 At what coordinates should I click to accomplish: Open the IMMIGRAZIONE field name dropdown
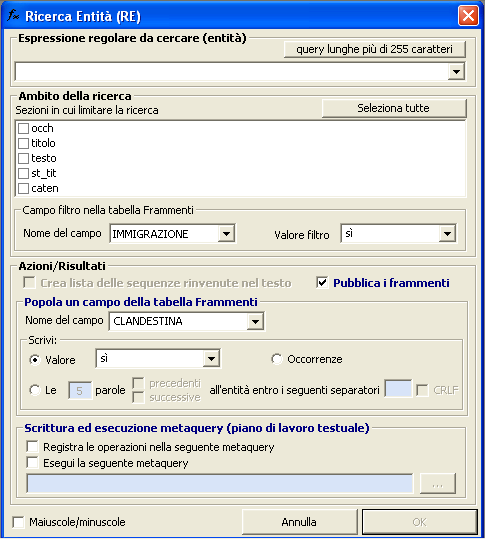(x=226, y=234)
